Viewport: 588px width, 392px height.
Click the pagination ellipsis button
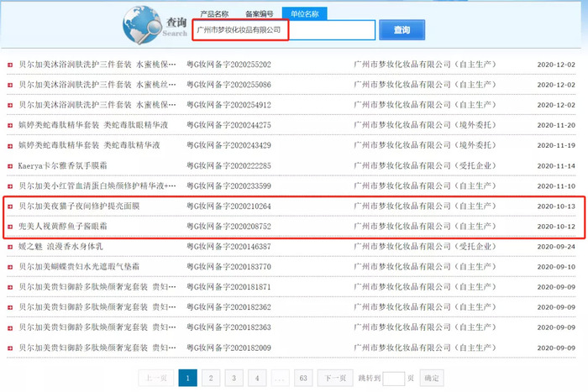click(x=280, y=378)
